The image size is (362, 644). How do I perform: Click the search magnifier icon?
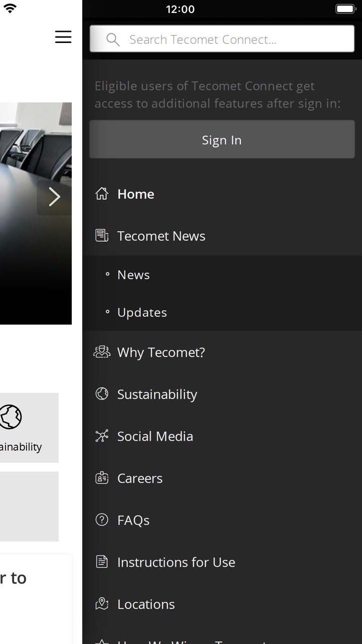click(113, 40)
